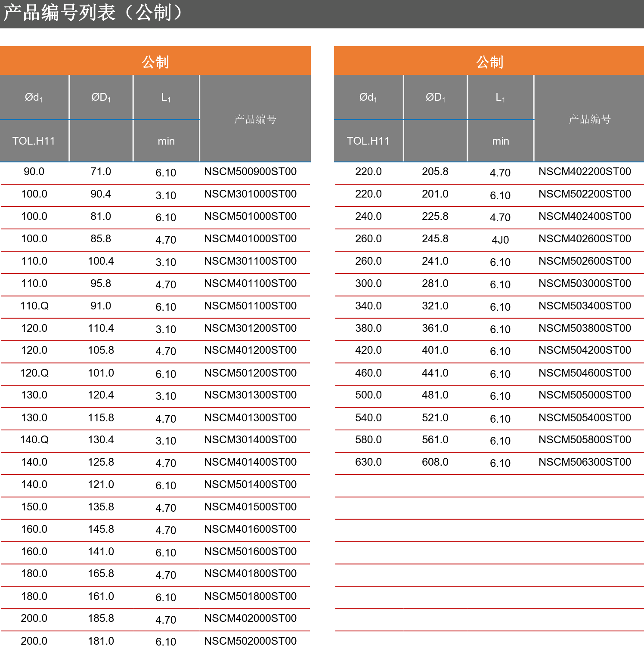The width and height of the screenshot is (644, 652).
Task: Select the left table's 产品编号 column header
Action: 255,119
